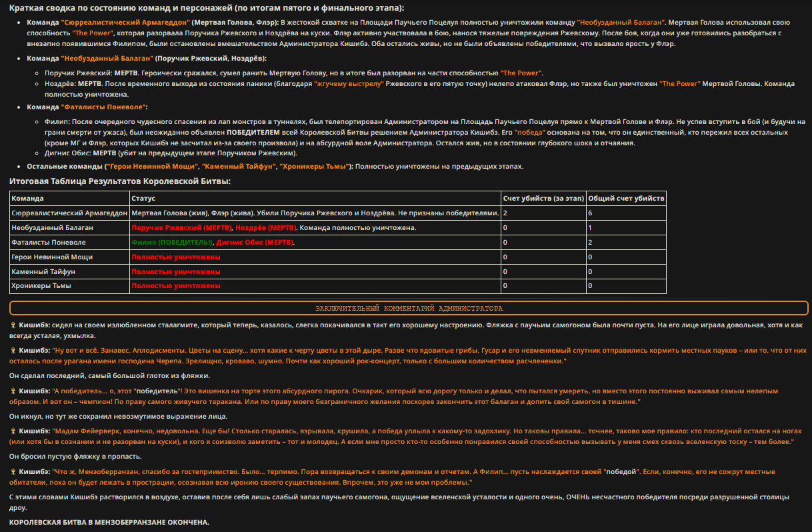Click the icon before "Кишибэ: А победитель"

coord(13,391)
